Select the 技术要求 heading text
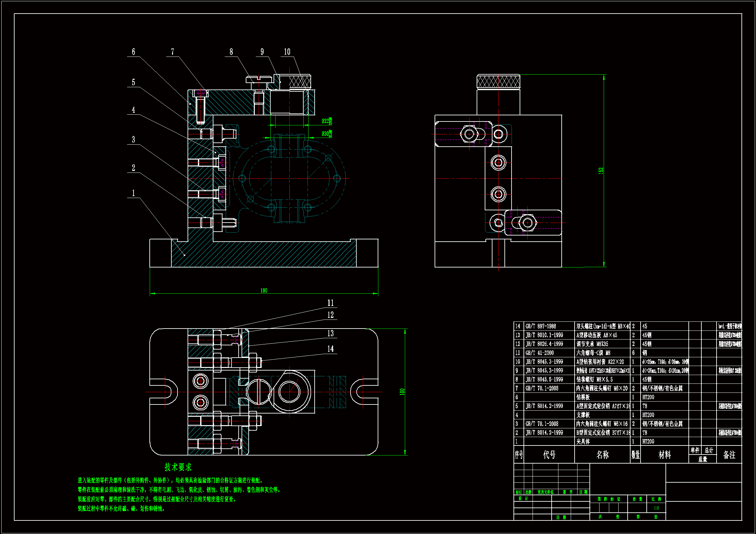Viewport: 756px width, 534px height. (178, 467)
